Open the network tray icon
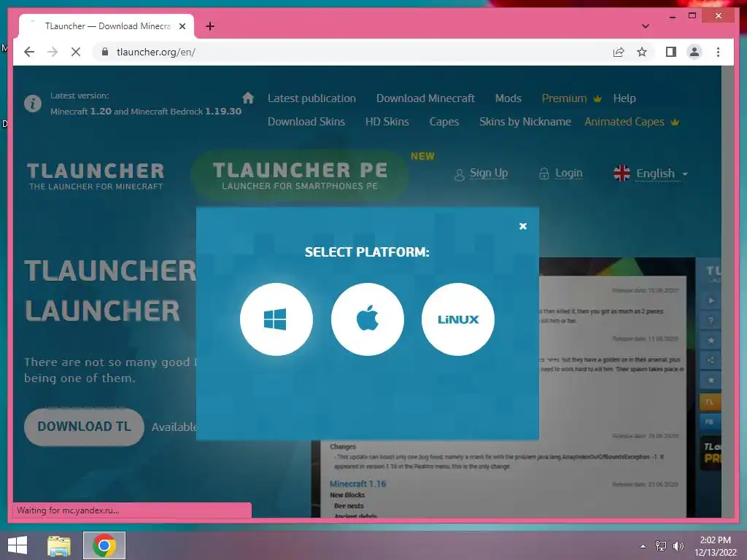 661,545
